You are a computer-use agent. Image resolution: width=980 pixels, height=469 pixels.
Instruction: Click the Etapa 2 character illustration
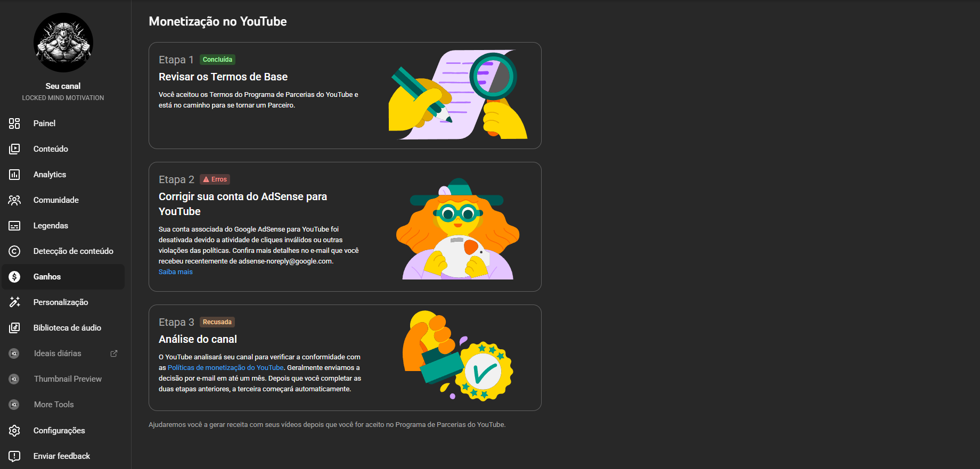[x=458, y=229]
